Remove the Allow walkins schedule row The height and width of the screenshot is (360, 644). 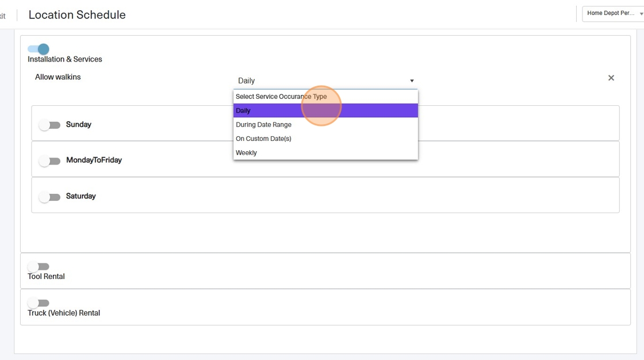pyautogui.click(x=611, y=78)
